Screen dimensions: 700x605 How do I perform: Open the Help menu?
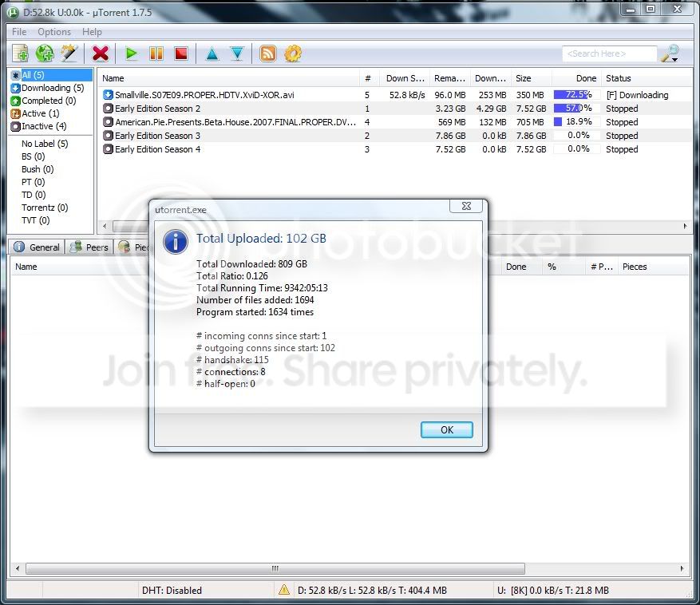click(x=92, y=32)
